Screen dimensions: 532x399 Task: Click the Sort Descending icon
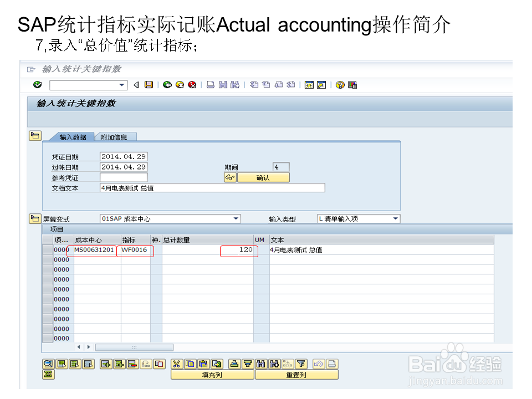point(248,364)
